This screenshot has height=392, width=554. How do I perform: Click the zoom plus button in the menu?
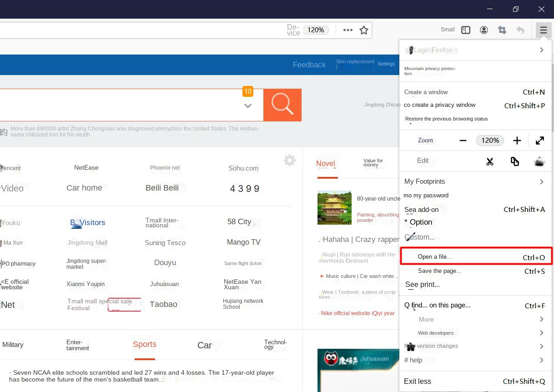[517, 141]
